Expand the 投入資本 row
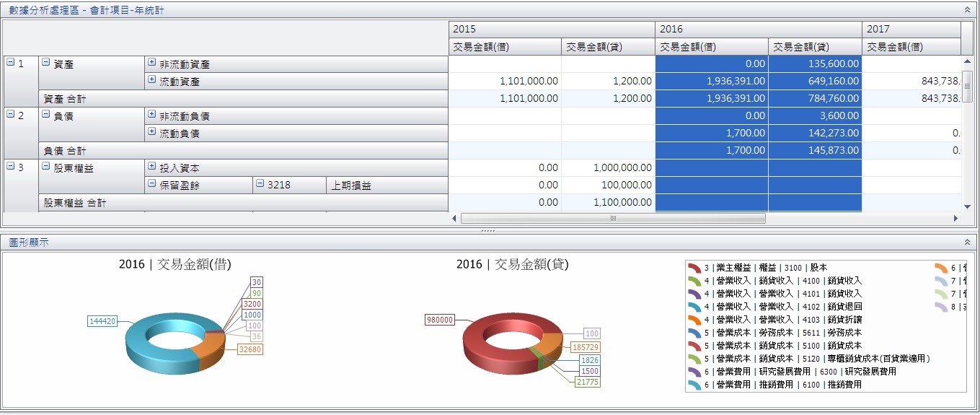The height and width of the screenshot is (415, 980). (152, 167)
